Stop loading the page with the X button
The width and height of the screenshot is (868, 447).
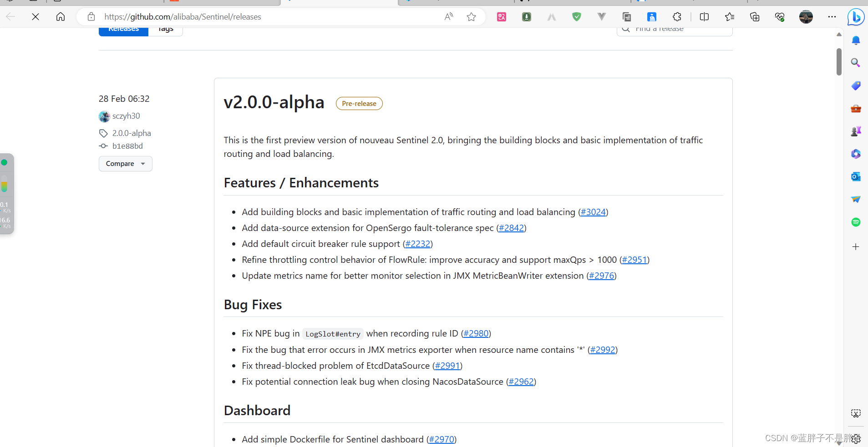point(36,17)
